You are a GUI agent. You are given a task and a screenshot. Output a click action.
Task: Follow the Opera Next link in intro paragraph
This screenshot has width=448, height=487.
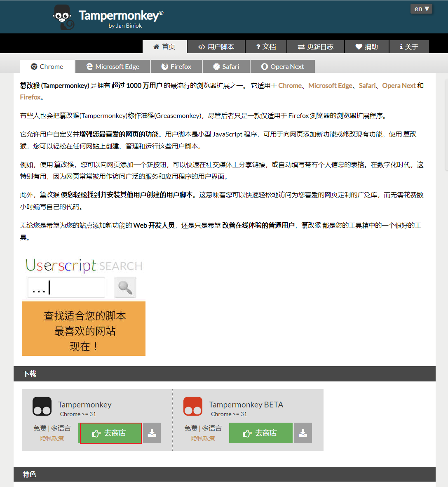click(x=399, y=85)
